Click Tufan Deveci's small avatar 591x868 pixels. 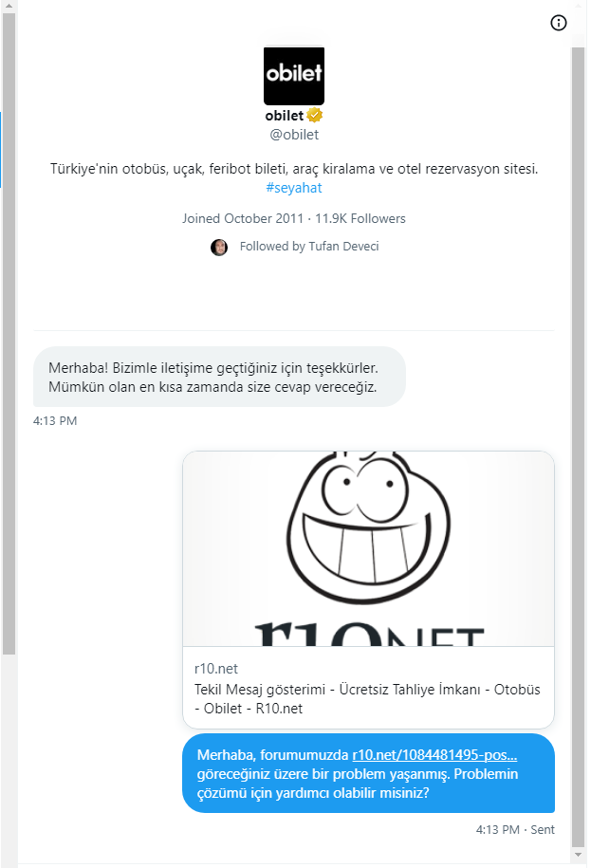[x=219, y=247]
